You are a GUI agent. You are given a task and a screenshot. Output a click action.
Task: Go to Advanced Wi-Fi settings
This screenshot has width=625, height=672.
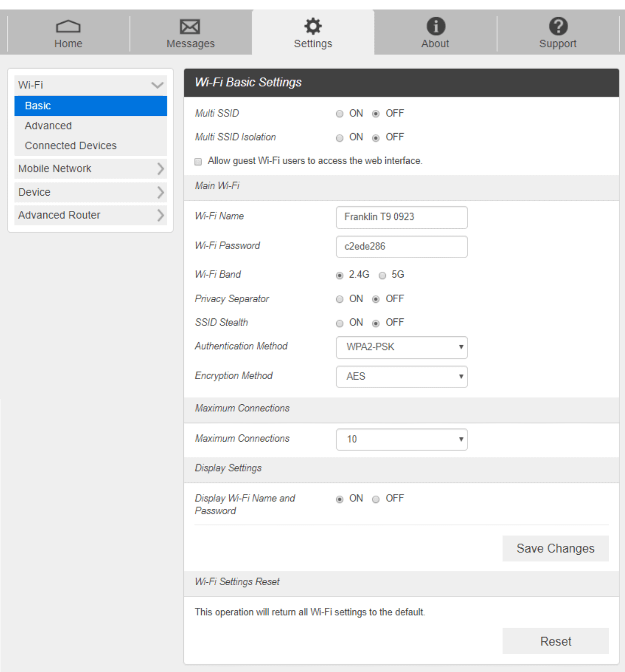click(48, 126)
